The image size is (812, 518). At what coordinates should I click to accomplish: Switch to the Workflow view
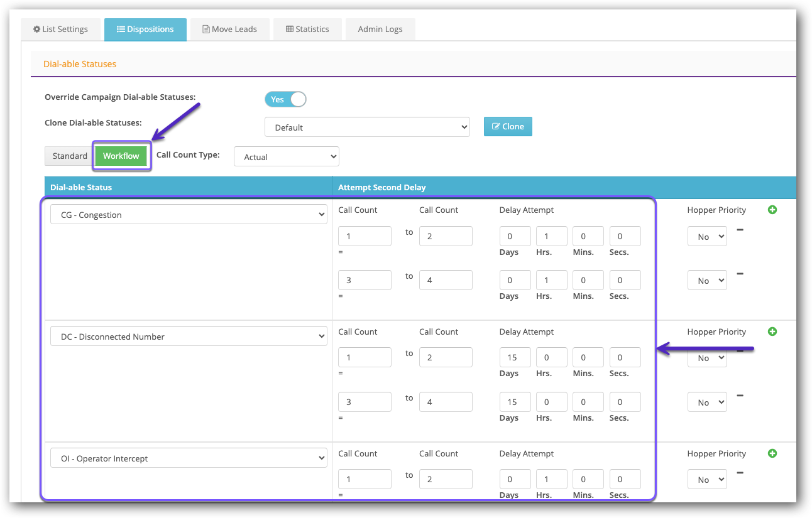(x=121, y=156)
